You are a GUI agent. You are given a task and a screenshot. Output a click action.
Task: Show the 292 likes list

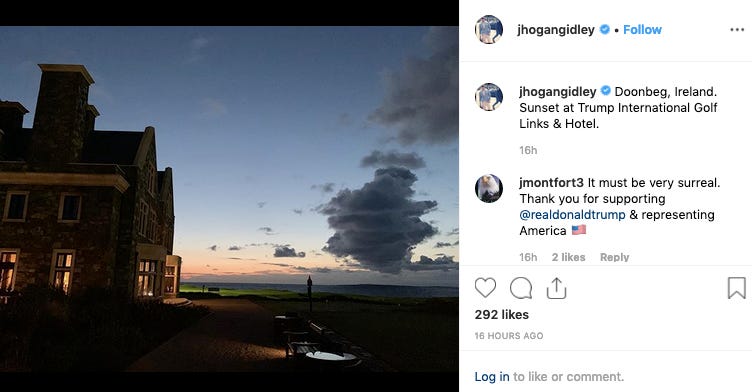click(502, 315)
